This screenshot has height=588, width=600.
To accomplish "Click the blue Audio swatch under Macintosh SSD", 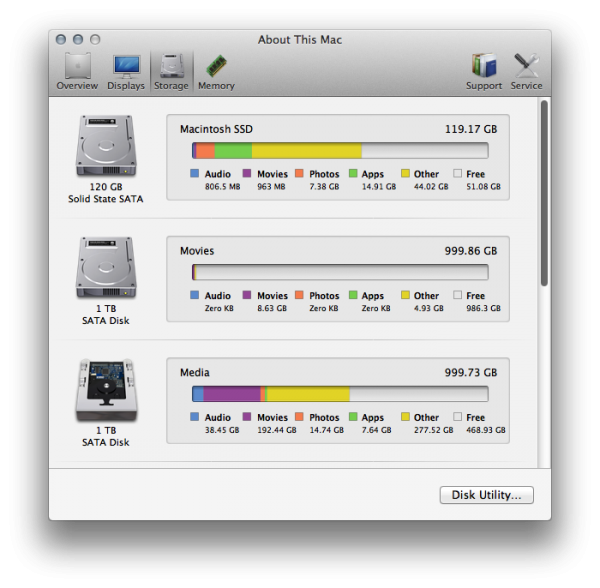I will (x=194, y=173).
